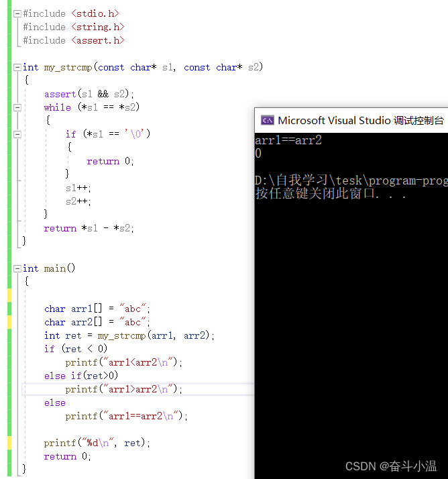Click the printf("%d\n", ret); line
The height and width of the screenshot is (479, 448).
97,443
